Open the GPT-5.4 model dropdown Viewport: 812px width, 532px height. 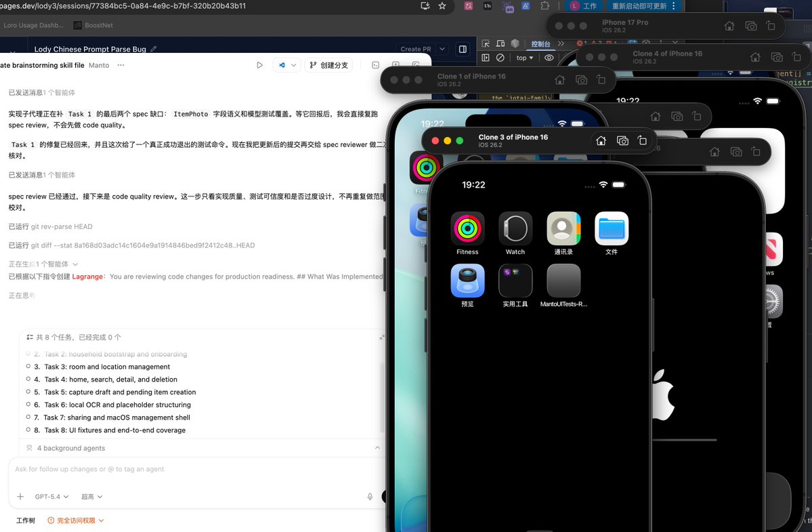51,496
